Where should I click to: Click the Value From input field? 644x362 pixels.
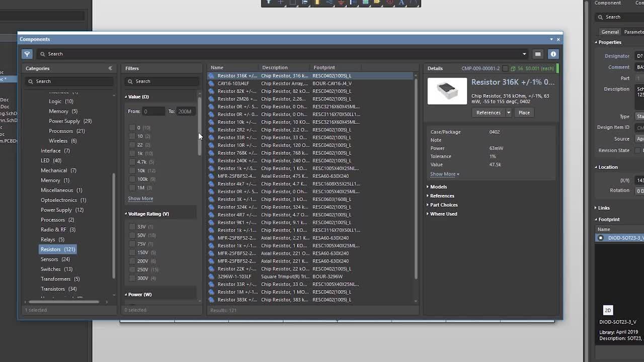153,111
